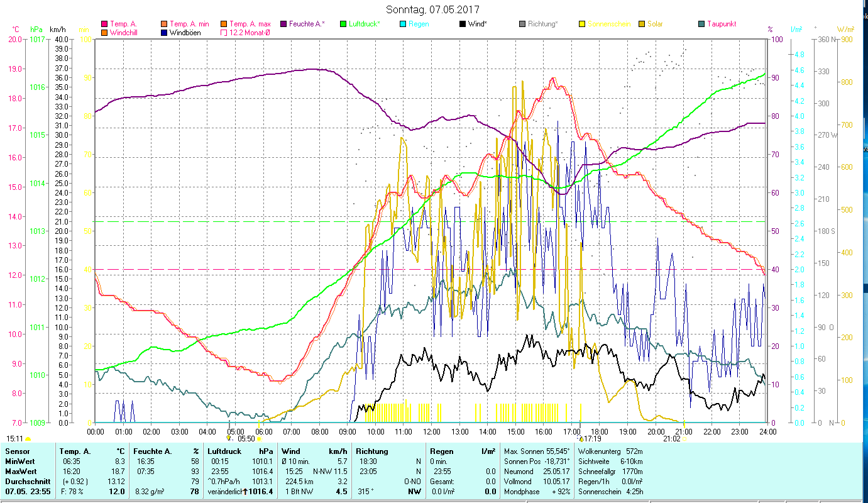The width and height of the screenshot is (868, 503).
Task: Click the yellow moon marker beside 15:11
Action: 28,439
